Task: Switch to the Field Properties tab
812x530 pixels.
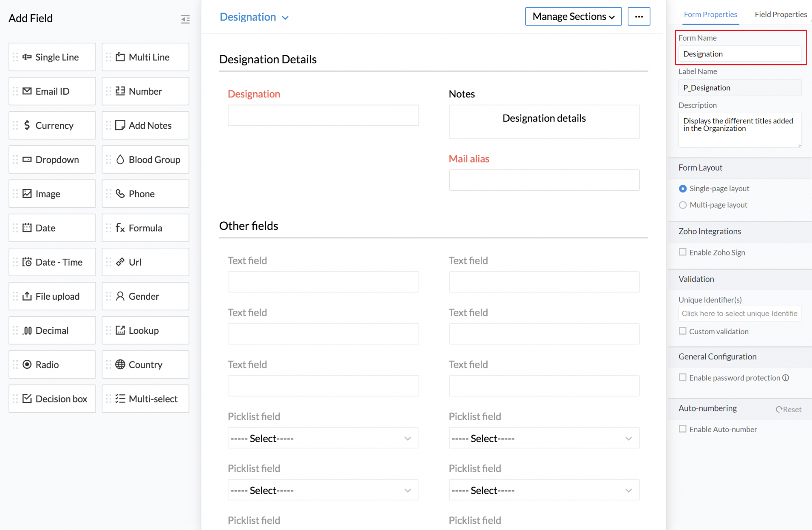Action: [x=780, y=14]
